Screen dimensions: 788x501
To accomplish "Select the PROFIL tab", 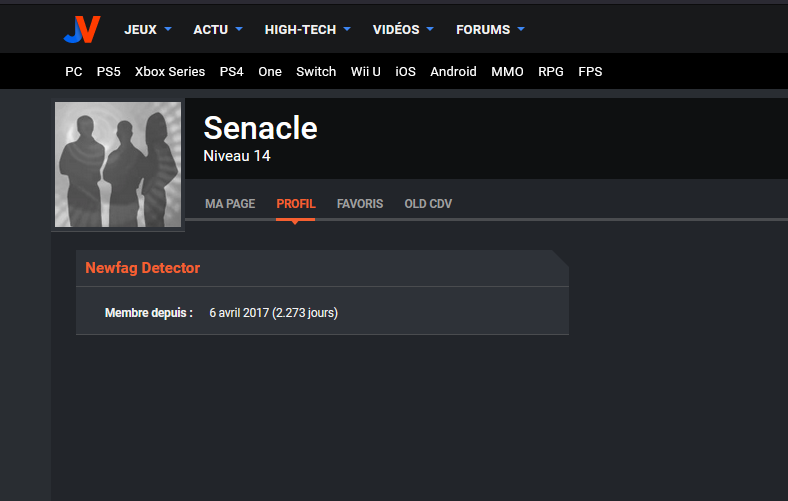I will [x=296, y=204].
